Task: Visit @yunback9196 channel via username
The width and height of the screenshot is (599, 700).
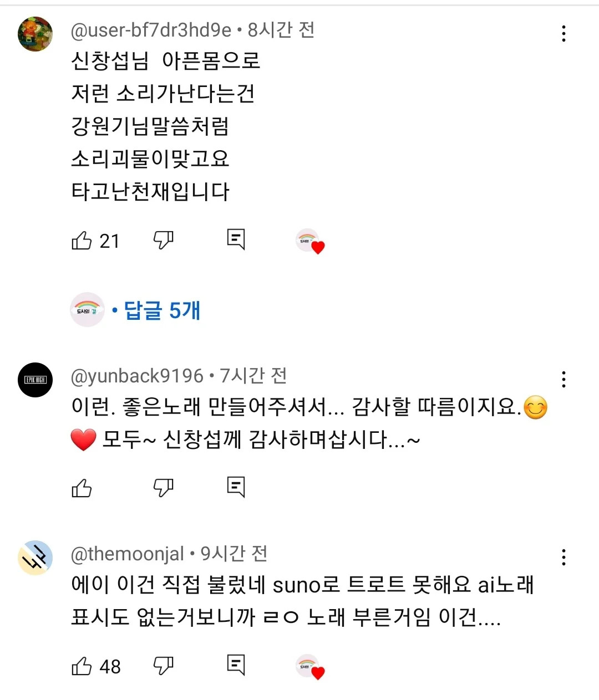Action: tap(137, 376)
